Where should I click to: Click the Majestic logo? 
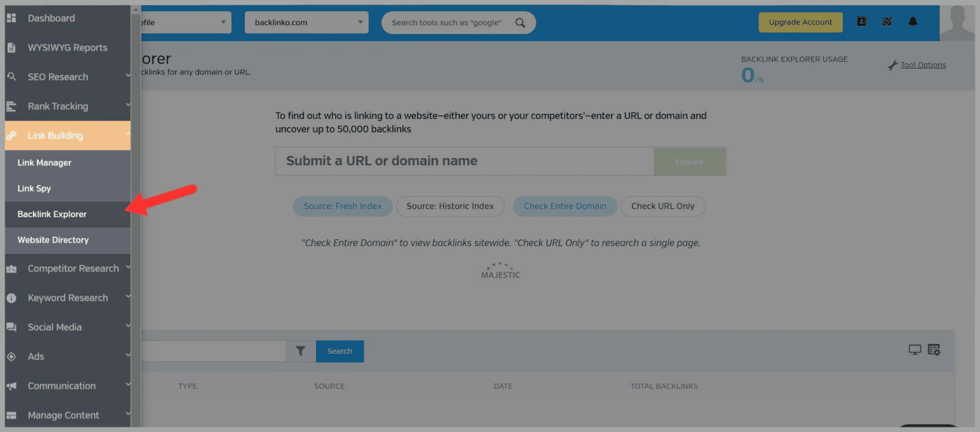click(500, 271)
